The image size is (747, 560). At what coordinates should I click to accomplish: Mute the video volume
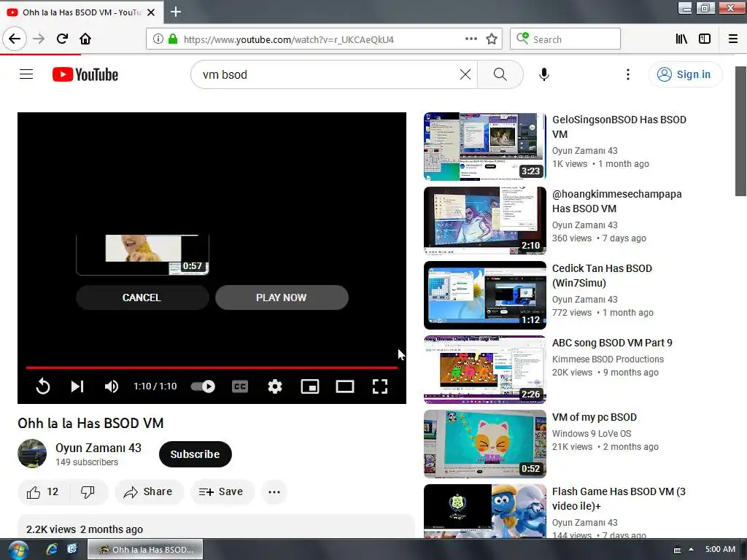112,386
